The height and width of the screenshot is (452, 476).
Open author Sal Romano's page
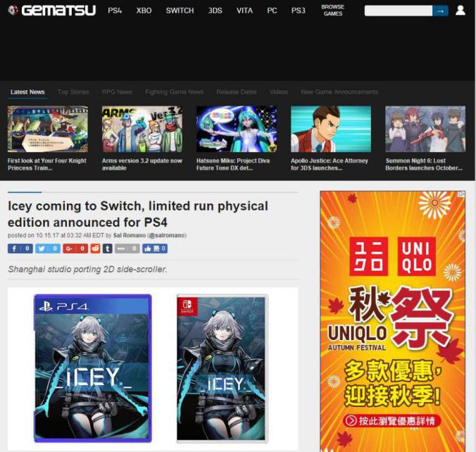coord(130,235)
